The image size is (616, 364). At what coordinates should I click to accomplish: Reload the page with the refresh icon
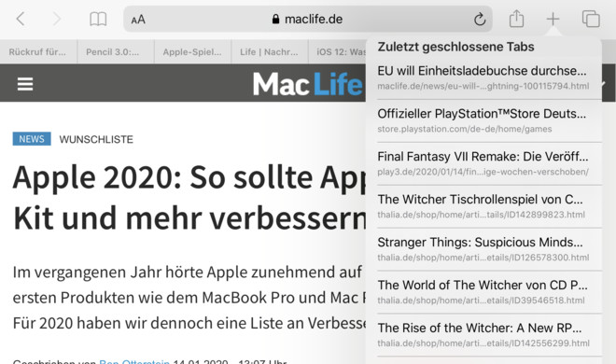(x=480, y=19)
